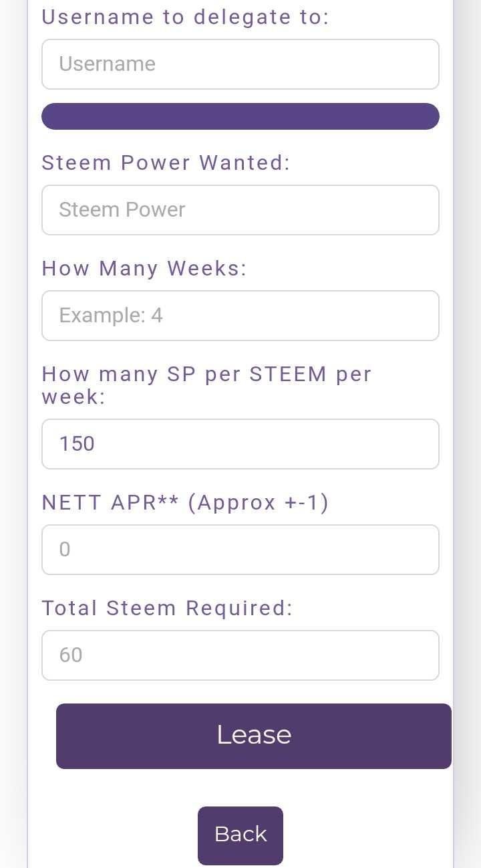Image resolution: width=481 pixels, height=868 pixels.
Task: Click the "Steem Power" placeholder text
Action: pyautogui.click(x=122, y=210)
